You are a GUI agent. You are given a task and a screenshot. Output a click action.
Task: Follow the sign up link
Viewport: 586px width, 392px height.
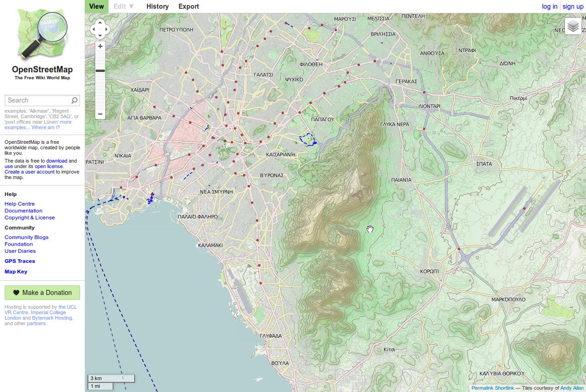(573, 6)
